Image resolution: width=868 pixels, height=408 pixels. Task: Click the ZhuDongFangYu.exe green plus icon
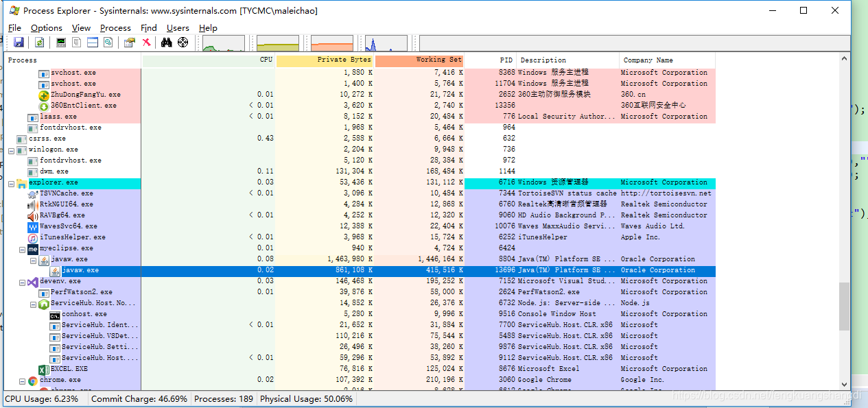coord(44,95)
